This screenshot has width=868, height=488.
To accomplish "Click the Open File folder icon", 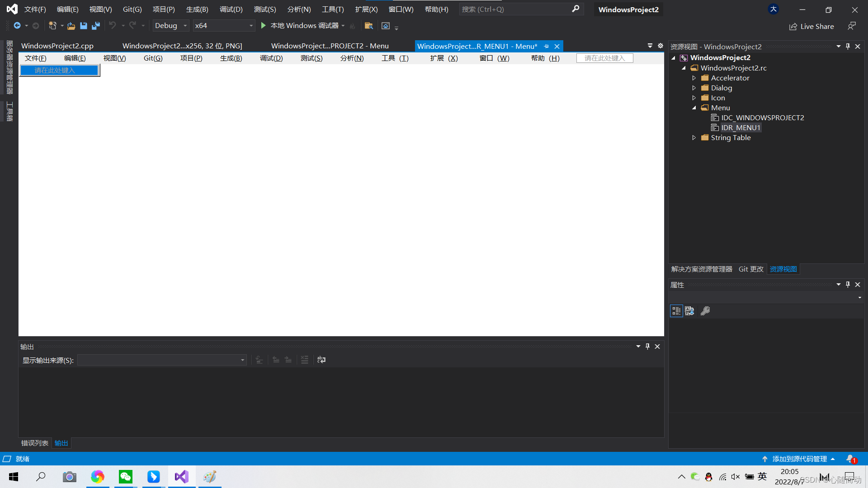I will [71, 26].
